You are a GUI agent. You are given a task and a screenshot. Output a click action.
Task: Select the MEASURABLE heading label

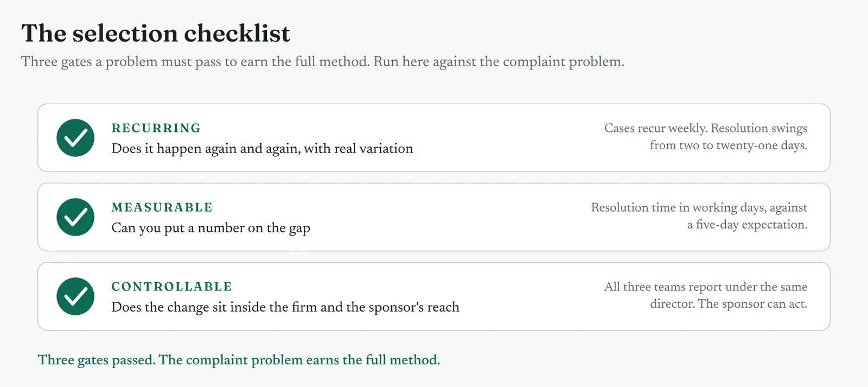[162, 207]
